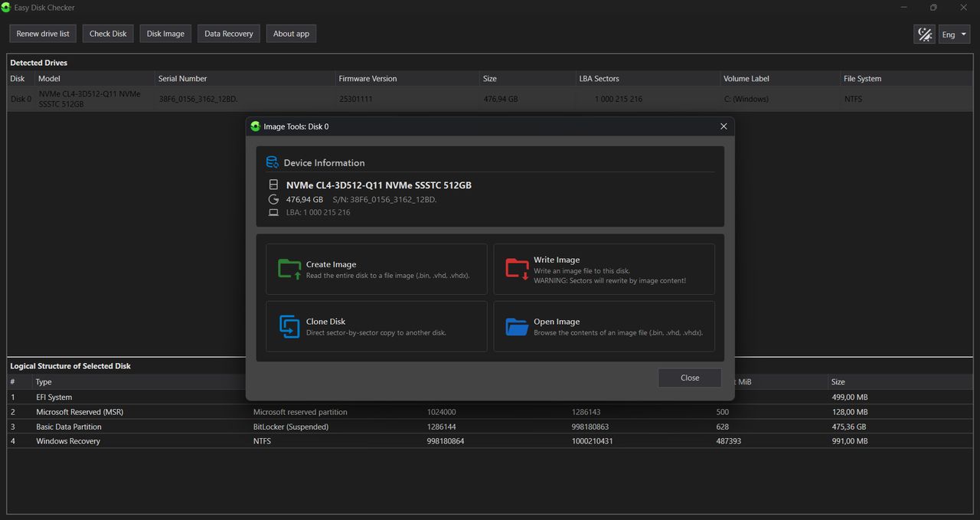Click LBA: 1 000 215 216 text in dialog

click(318, 212)
